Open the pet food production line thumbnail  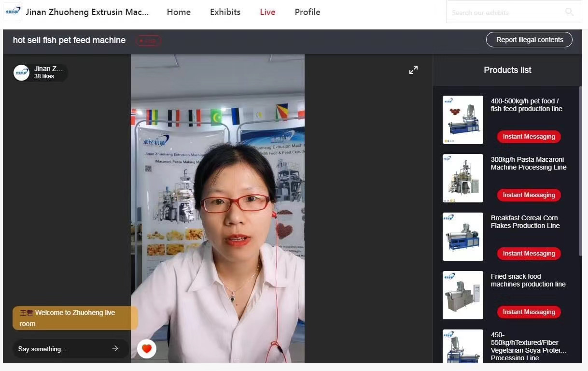coord(463,120)
